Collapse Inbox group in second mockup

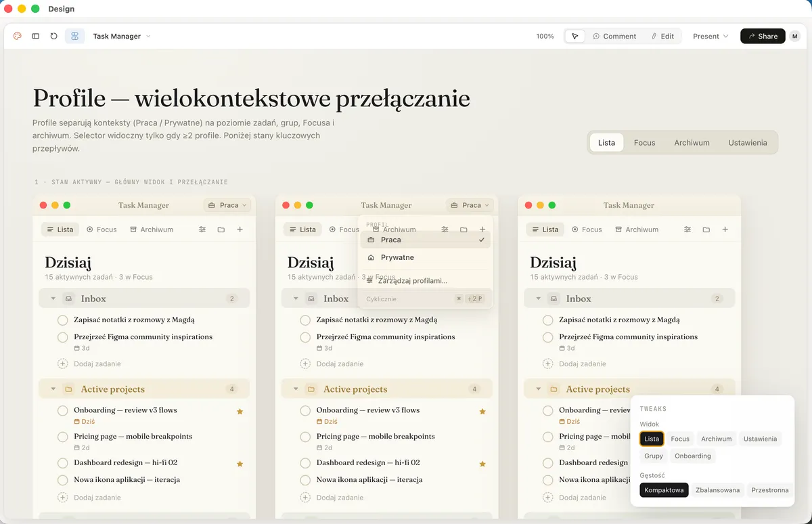(295, 299)
